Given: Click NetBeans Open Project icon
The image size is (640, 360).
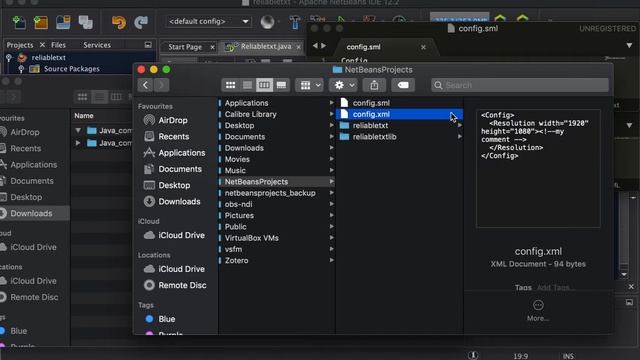Looking at the screenshot, I should pos(63,22).
